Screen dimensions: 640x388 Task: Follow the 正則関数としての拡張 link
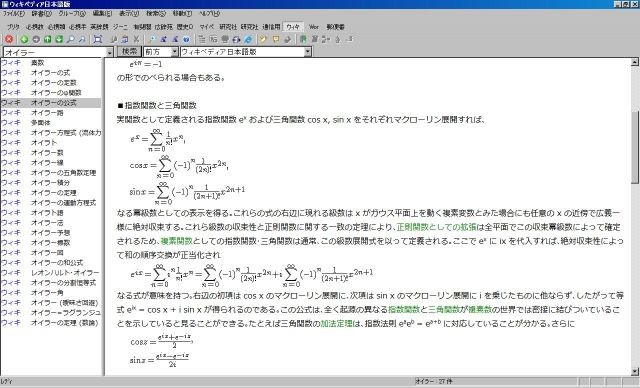pos(436,227)
